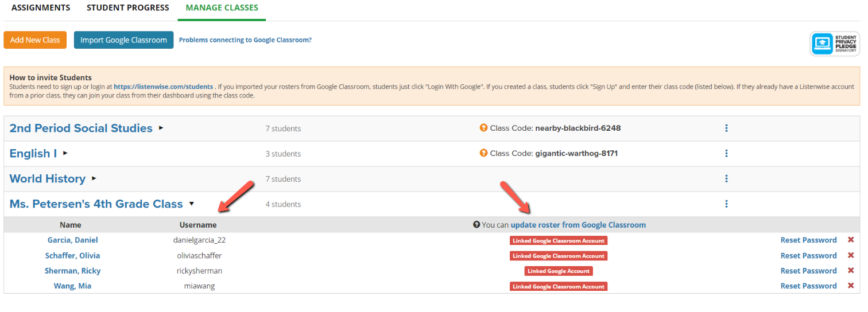Viewport: 868px width, 312px height.
Task: Open student Wang, Mia
Action: 72,286
